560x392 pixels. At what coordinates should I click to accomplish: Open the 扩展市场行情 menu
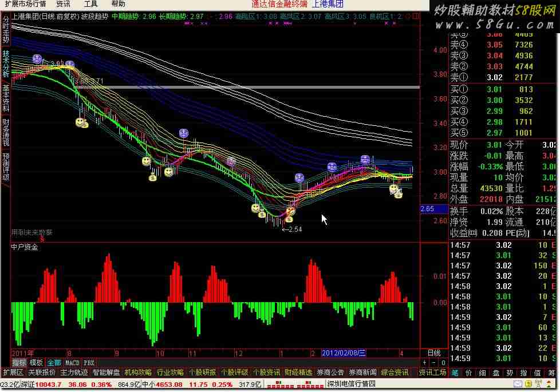pos(25,4)
